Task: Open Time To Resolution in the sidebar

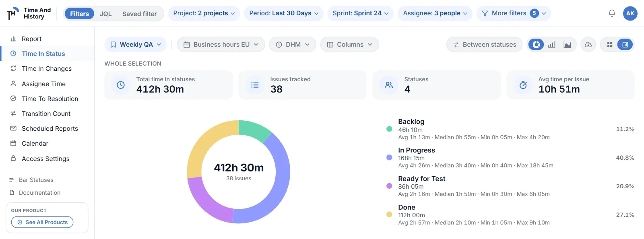Action: 47,99
